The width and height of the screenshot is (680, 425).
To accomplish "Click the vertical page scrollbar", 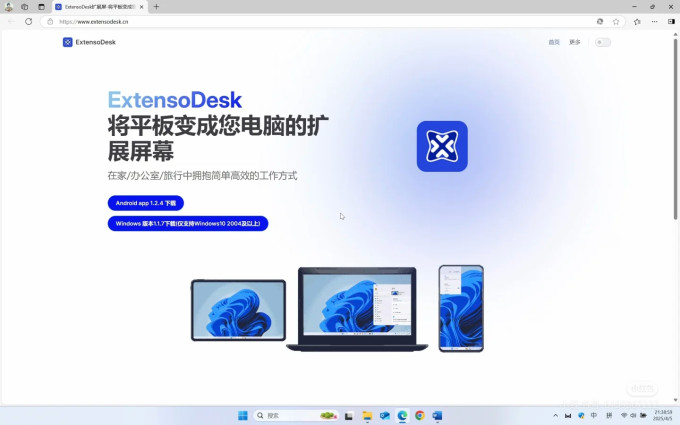I will (675, 129).
